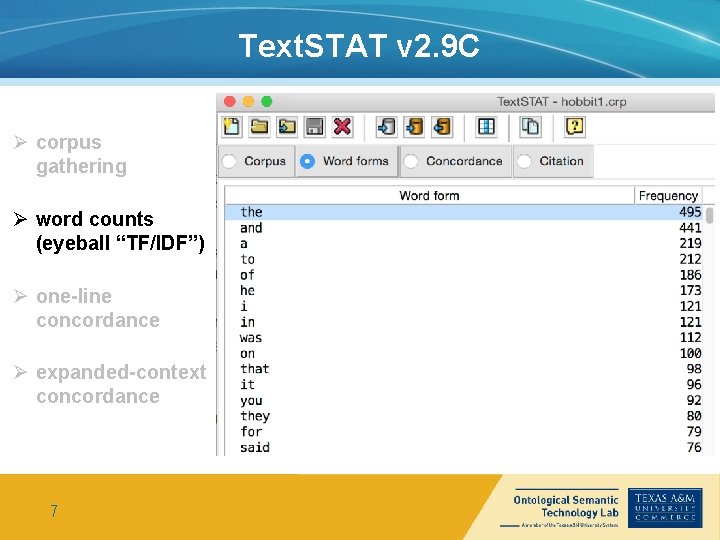The image size is (720, 540).
Task: Select the word "to" in the list
Action: point(248,259)
